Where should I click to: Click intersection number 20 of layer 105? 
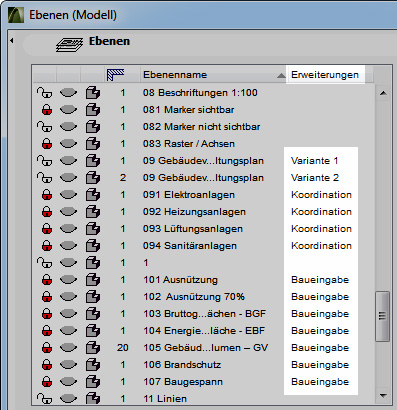tap(123, 348)
